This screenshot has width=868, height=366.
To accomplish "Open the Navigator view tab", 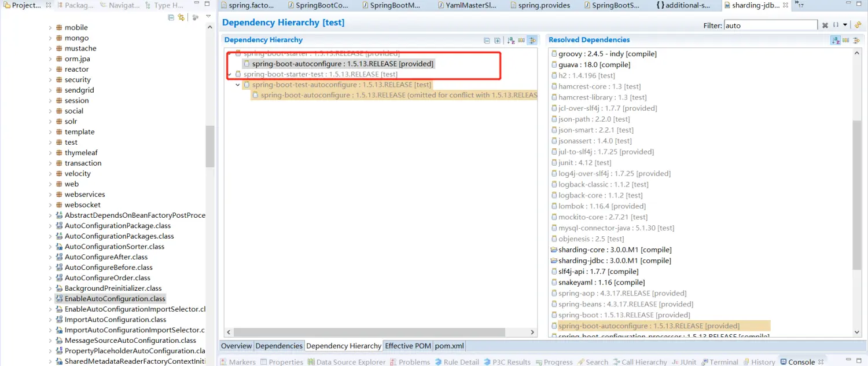I will [x=119, y=5].
